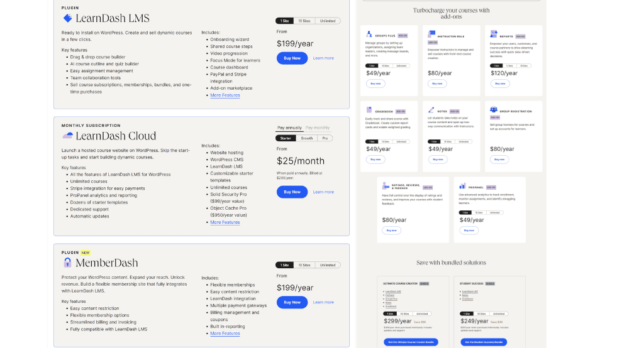
Task: Select 10 Sites for MemberDash
Action: pos(304,265)
